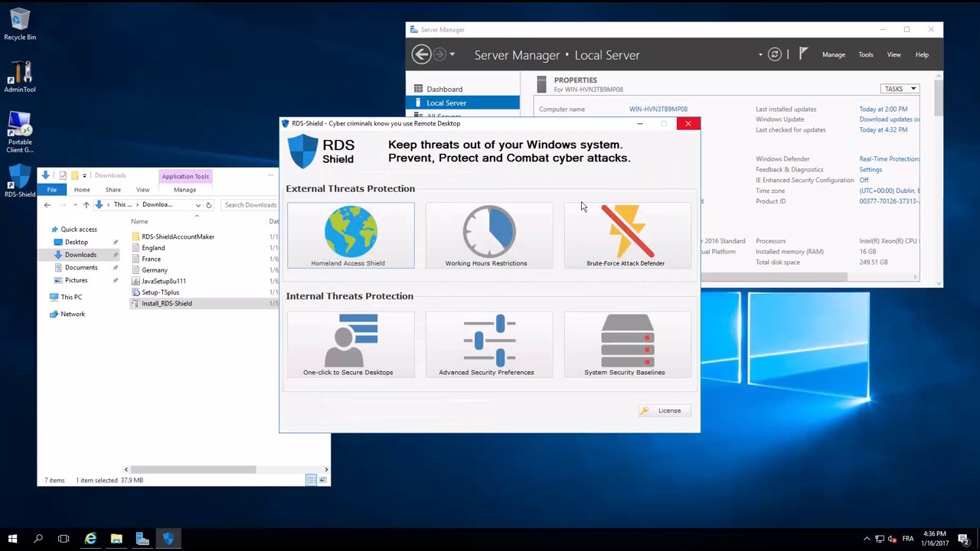
Task: Open the Portable Client Generator desktop icon
Action: [x=20, y=132]
